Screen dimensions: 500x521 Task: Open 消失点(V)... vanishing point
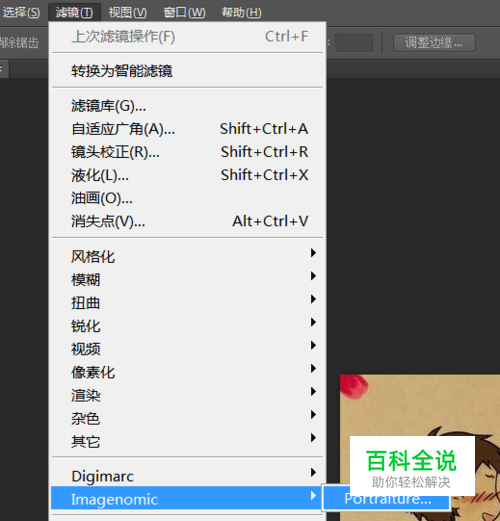[187, 221]
